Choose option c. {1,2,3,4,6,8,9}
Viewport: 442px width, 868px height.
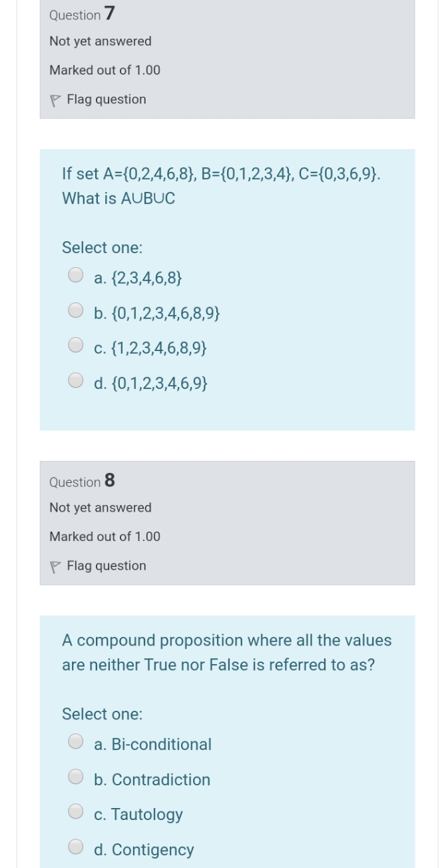click(76, 344)
